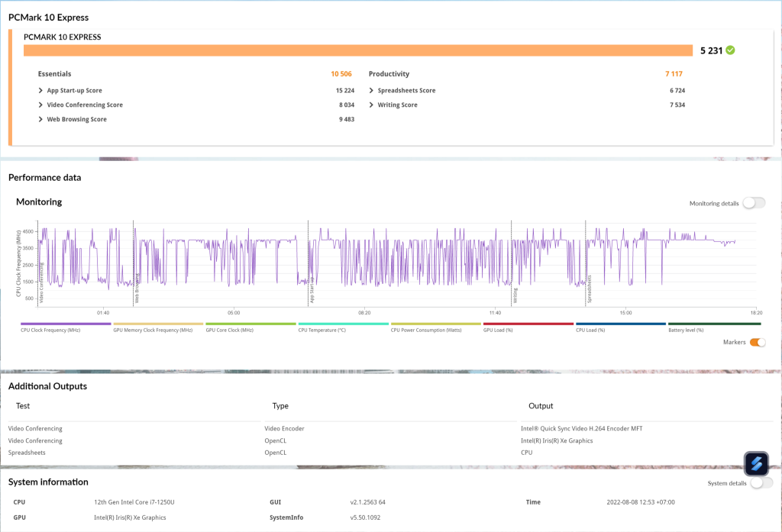Disable the Markers toggle
Image resolution: width=782 pixels, height=532 pixels.
(757, 342)
